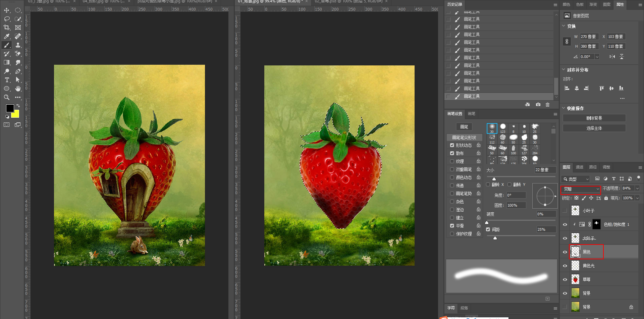Open the opacity dropdown arrow
Image resolution: width=644 pixels, height=319 pixels.
click(637, 189)
